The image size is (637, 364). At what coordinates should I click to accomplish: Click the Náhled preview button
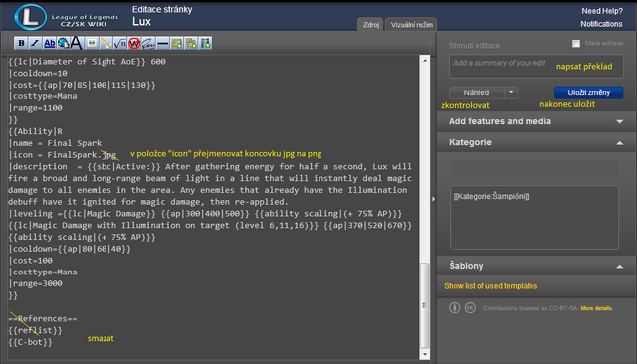(476, 92)
